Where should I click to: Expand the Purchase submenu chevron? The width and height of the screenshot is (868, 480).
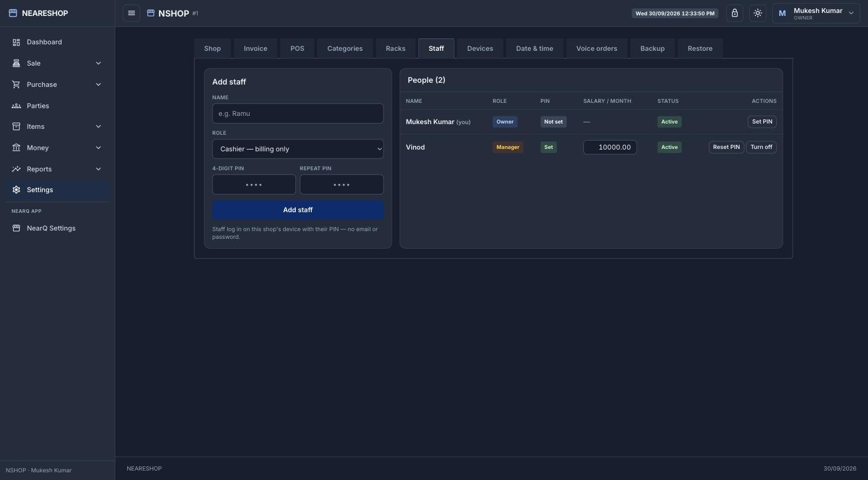pyautogui.click(x=98, y=85)
